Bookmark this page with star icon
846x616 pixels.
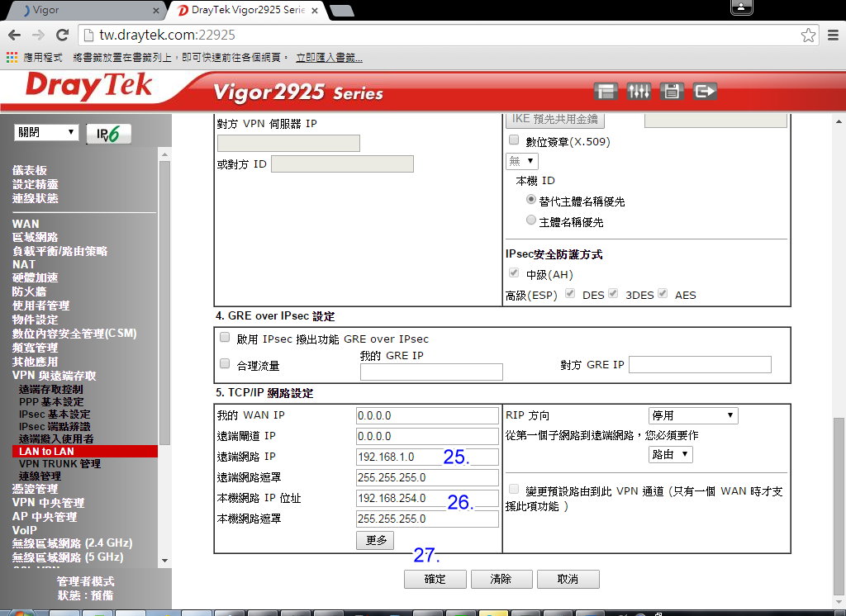pyautogui.click(x=808, y=35)
